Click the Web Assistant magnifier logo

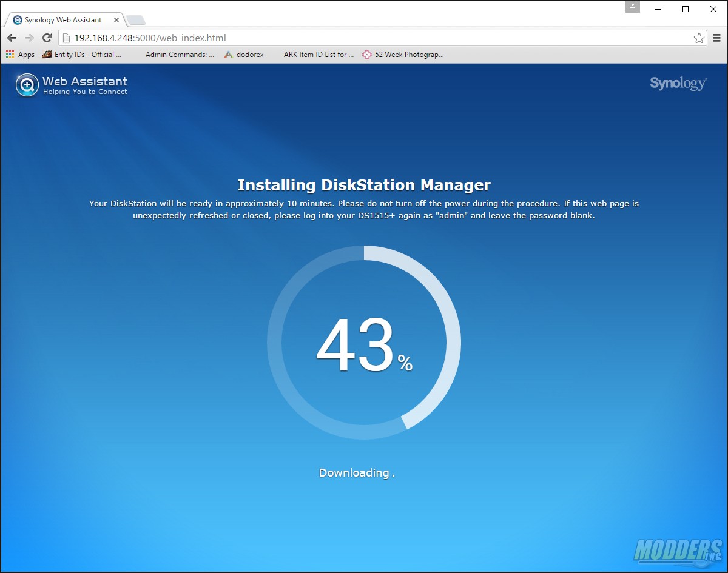tap(27, 85)
